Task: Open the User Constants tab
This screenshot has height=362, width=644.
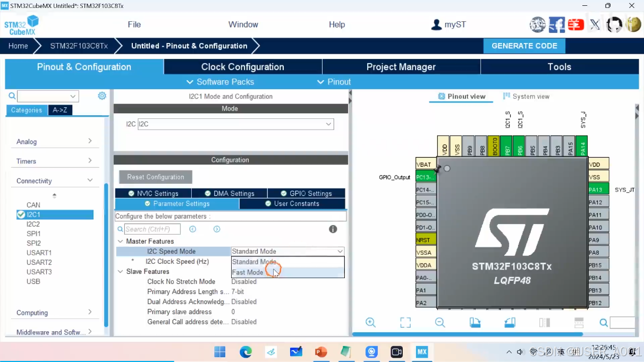Action: coord(292,203)
